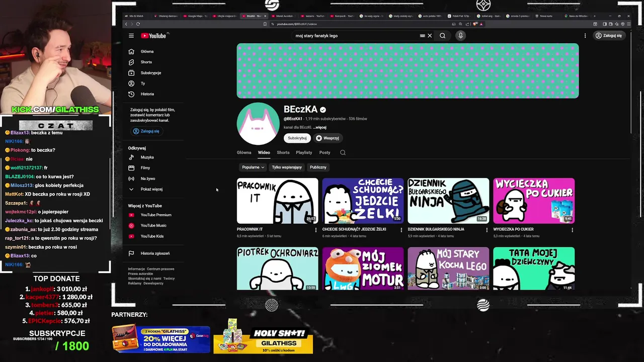Screen dimensions: 644x362
Task: Open options for WYCIECZKA PO CUKIER video
Action: pos(572,230)
